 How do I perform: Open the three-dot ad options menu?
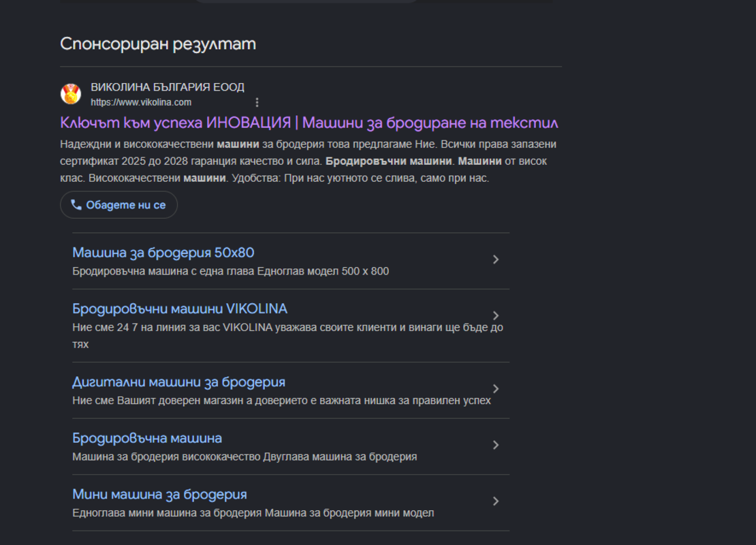257,102
